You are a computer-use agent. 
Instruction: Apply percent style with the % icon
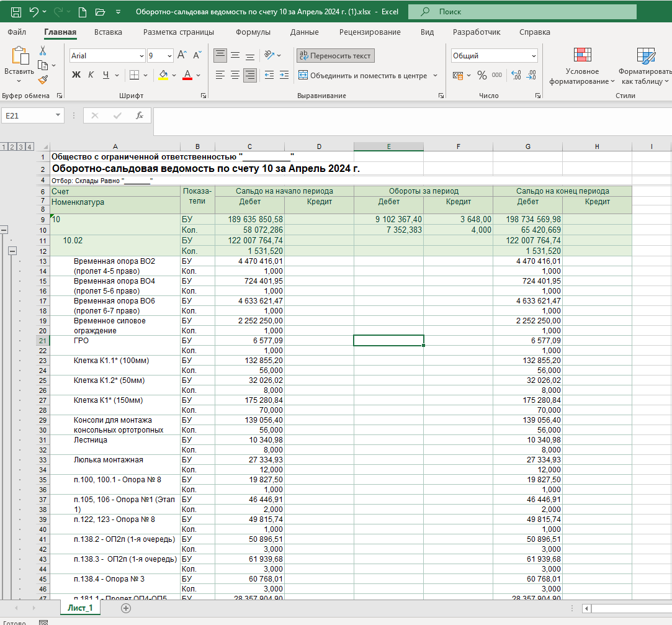(x=482, y=75)
